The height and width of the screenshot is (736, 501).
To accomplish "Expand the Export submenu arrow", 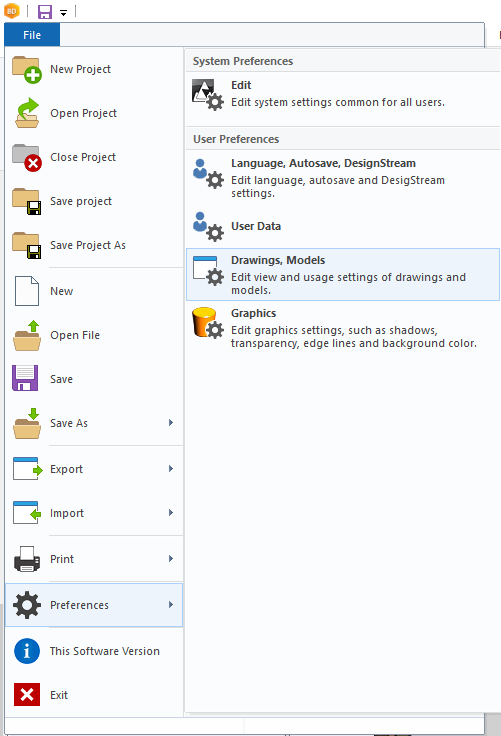I will pos(171,469).
